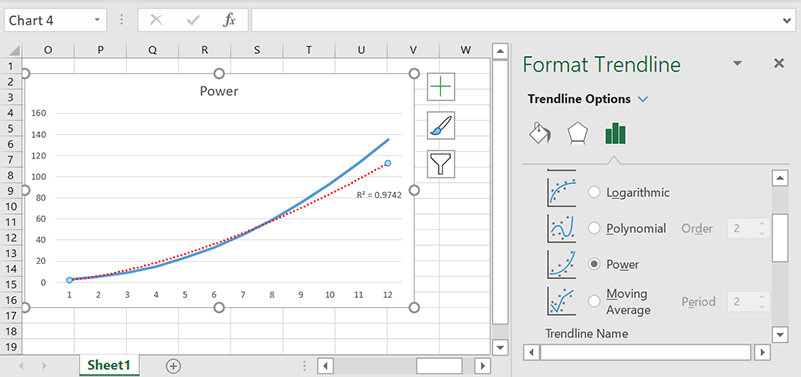Image resolution: width=801 pixels, height=377 pixels.
Task: Click the Trendline Name heading
Action: 586,334
